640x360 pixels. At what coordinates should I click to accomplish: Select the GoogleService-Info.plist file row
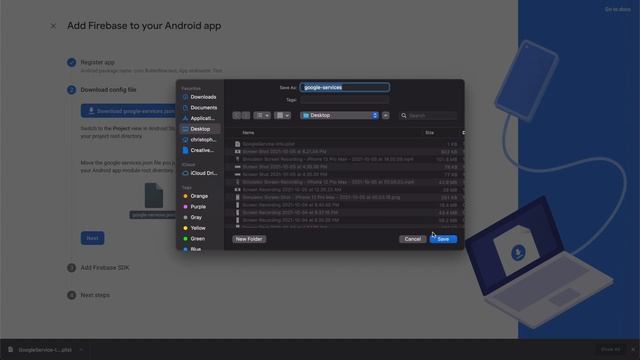tap(346, 144)
